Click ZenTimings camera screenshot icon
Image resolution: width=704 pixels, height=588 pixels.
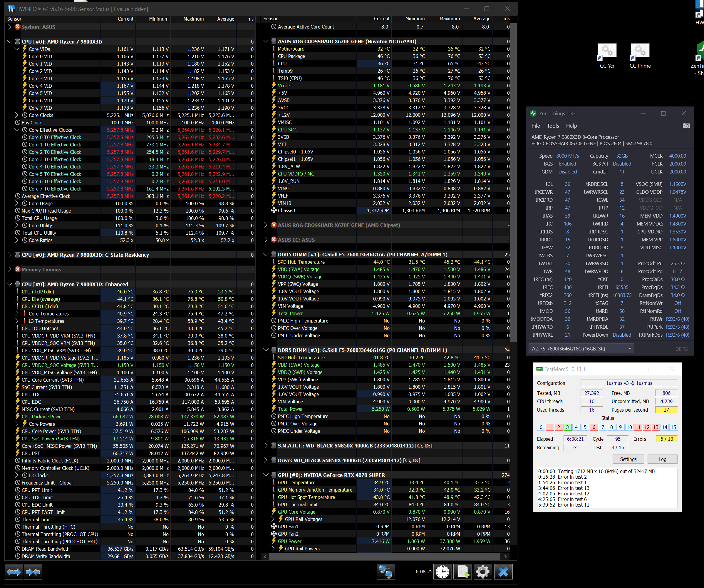[x=686, y=126]
